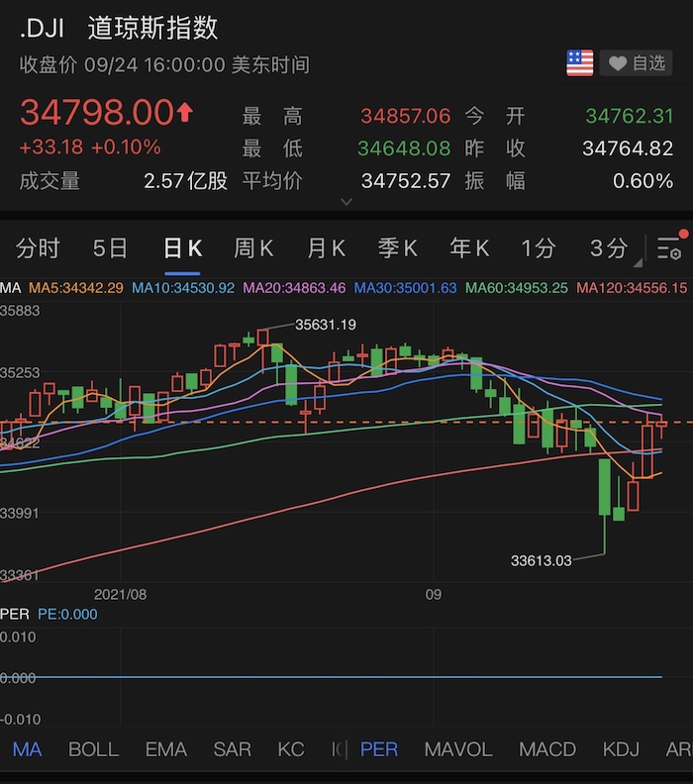Select the 3分 three-minute chart tab
The image size is (693, 784).
click(609, 248)
